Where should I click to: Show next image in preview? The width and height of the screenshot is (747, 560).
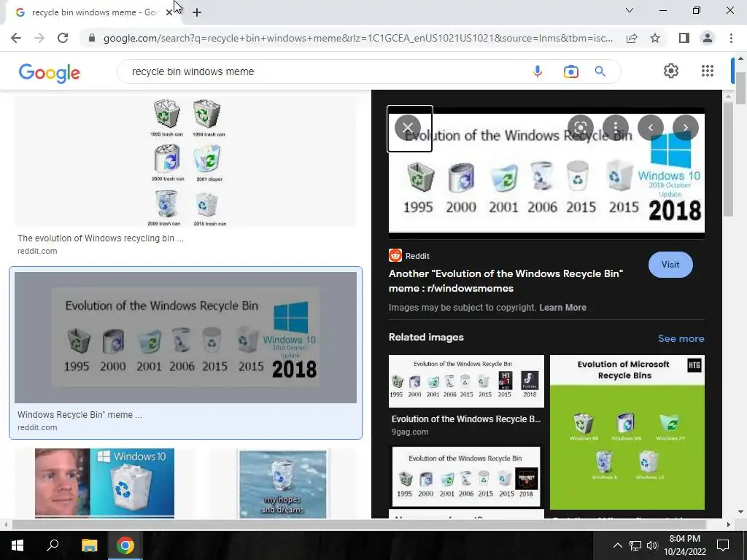(x=685, y=128)
